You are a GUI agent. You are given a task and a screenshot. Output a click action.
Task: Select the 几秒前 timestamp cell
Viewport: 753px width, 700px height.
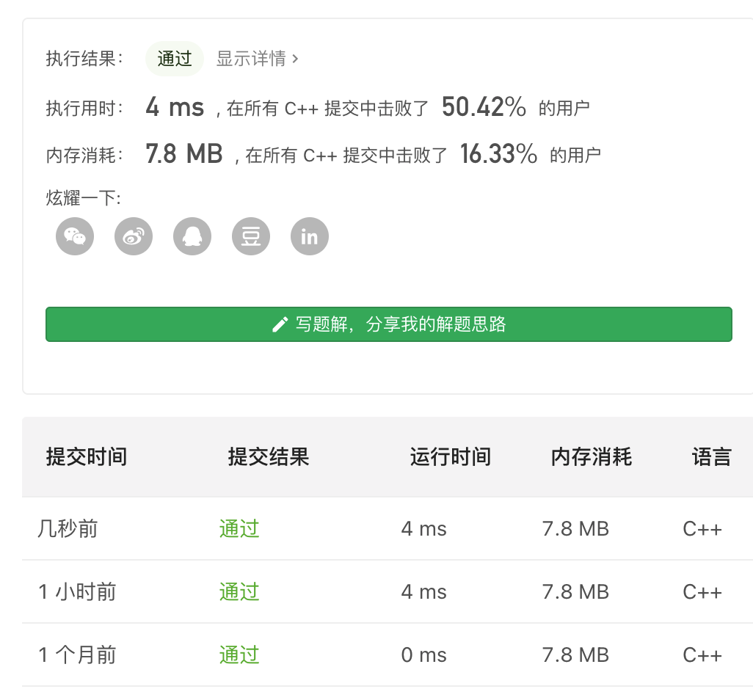(x=68, y=528)
